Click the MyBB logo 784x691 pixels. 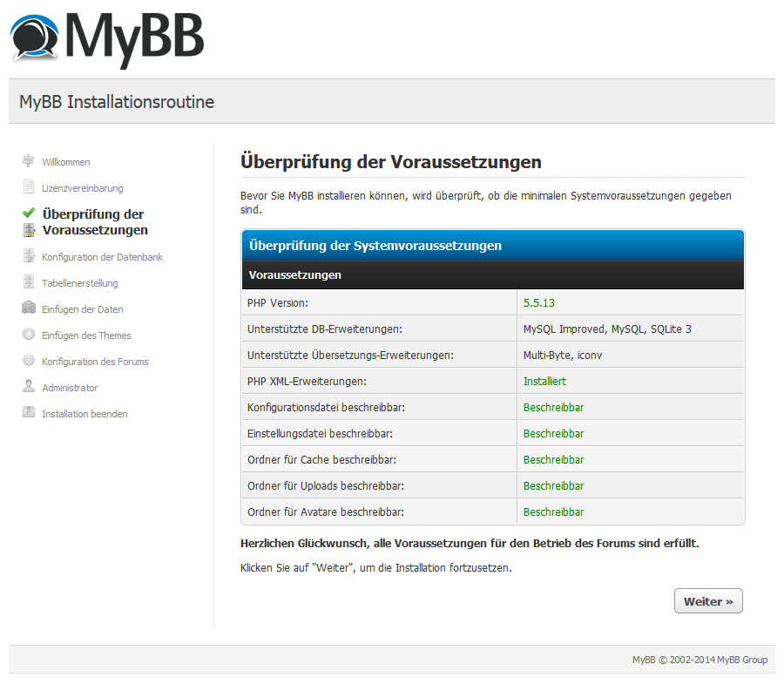click(107, 40)
